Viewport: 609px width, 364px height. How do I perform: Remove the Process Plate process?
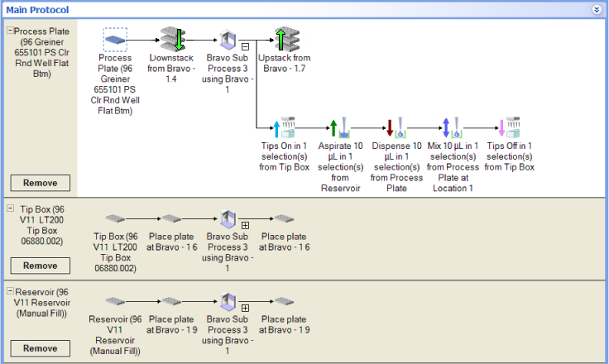point(40,183)
